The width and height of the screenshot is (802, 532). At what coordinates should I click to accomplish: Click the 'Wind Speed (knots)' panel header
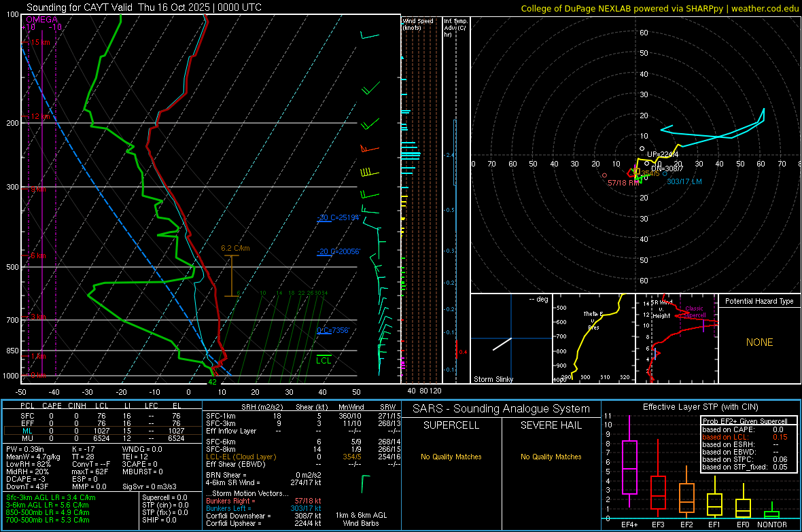point(417,24)
